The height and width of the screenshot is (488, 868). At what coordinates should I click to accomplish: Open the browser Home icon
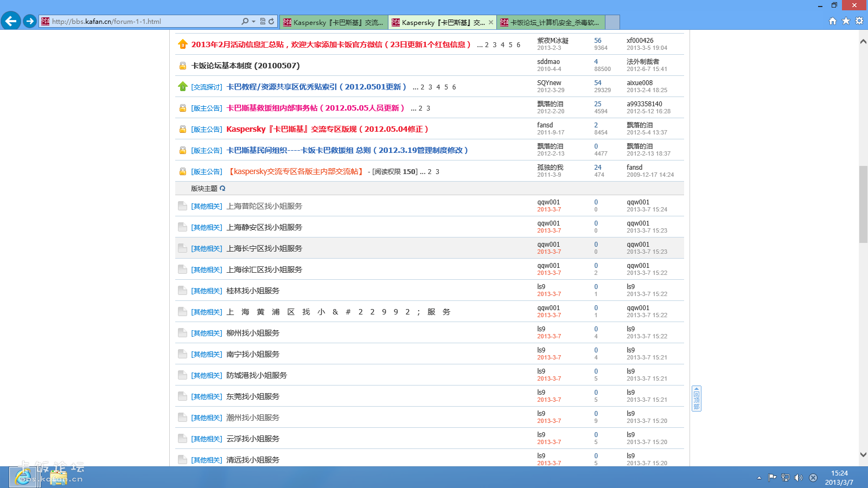pyautogui.click(x=833, y=21)
